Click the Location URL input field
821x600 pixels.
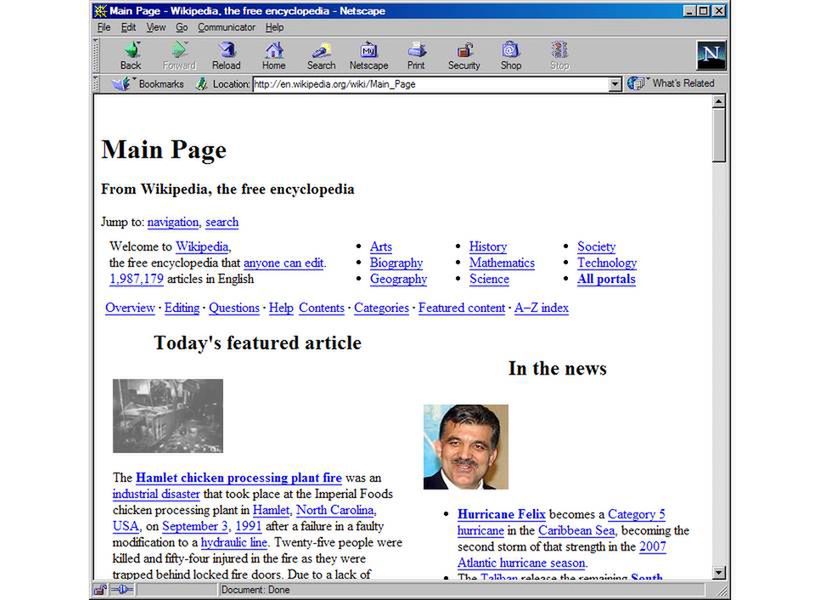[431, 84]
